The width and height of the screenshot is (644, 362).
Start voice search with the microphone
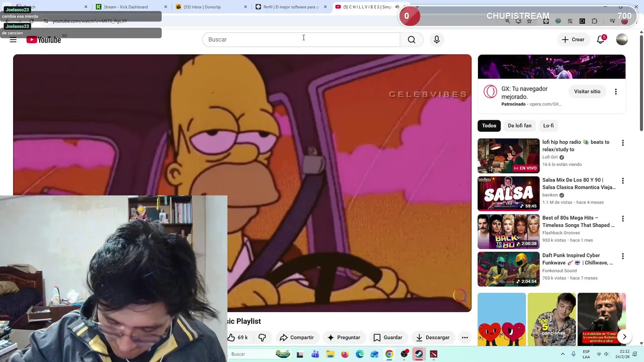pos(437,40)
